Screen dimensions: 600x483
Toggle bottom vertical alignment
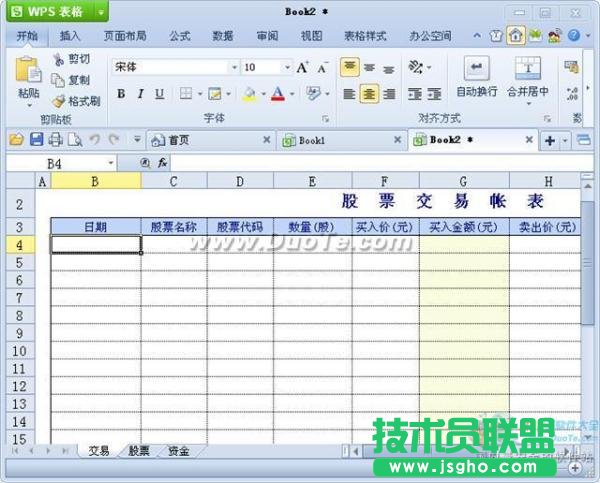point(389,69)
